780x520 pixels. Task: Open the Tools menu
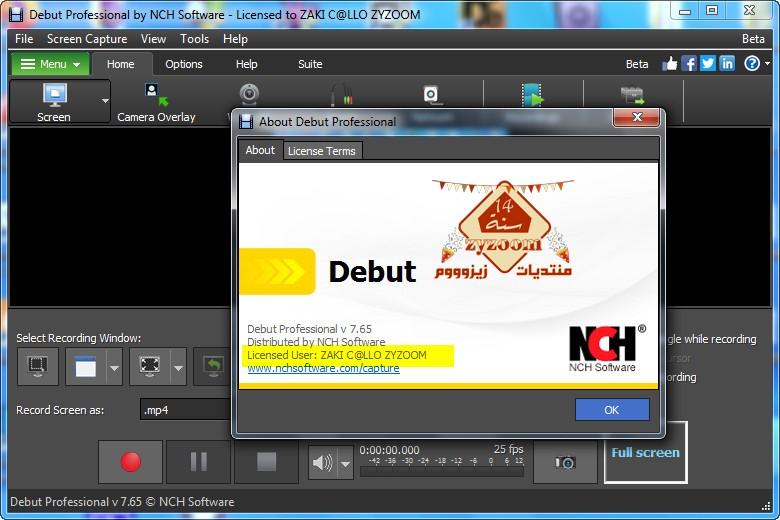194,39
